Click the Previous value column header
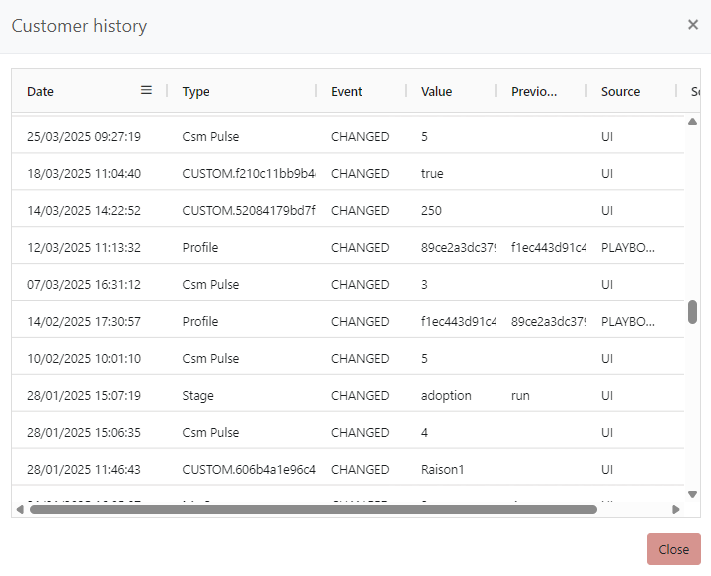 click(x=534, y=91)
